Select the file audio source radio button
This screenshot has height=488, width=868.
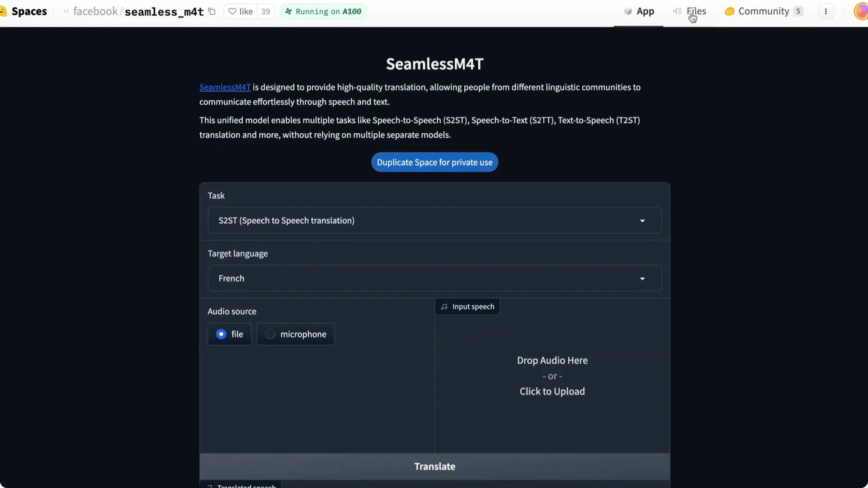click(x=221, y=334)
